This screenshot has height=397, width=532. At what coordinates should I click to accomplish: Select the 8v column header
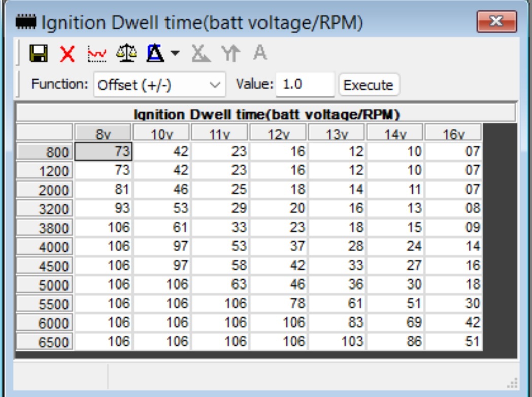pyautogui.click(x=104, y=134)
